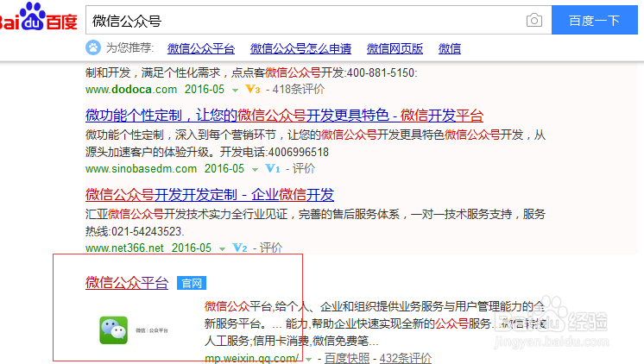Image resolution: width=644 pixels, height=364 pixels.
Task: Open camera image search icon
Action: 534,20
